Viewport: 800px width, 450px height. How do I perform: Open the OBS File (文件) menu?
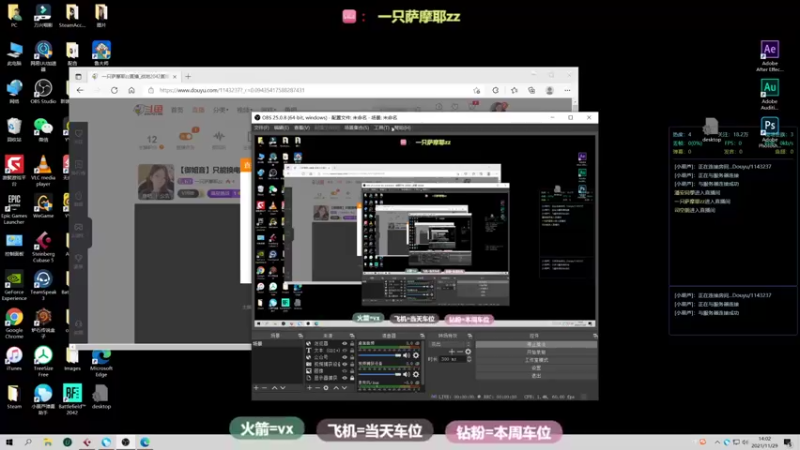tap(261, 128)
